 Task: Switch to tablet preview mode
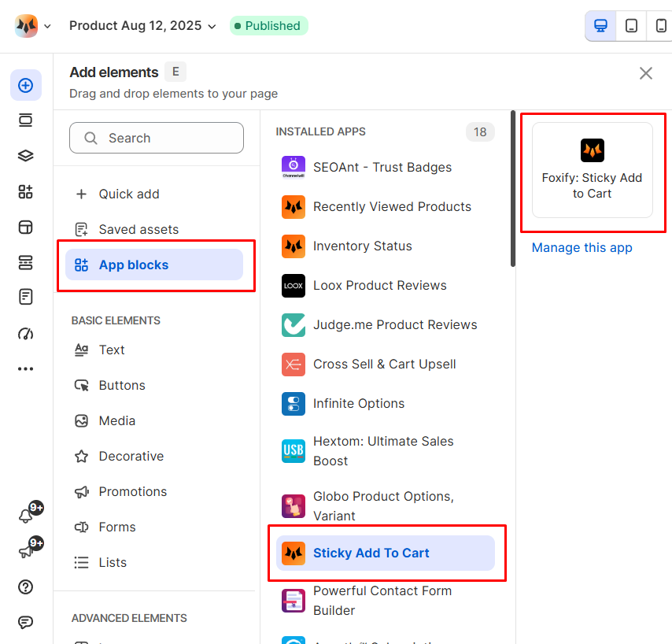pos(631,26)
